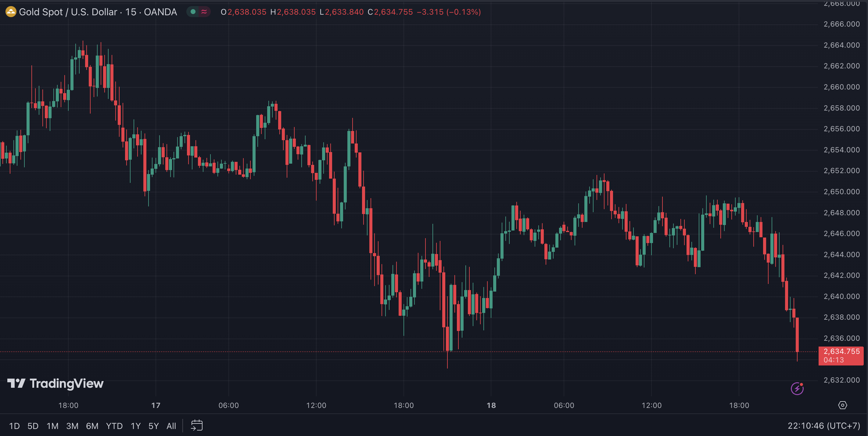The image size is (868, 436).
Task: Open chart settings hexagon gear icon
Action: (x=842, y=405)
